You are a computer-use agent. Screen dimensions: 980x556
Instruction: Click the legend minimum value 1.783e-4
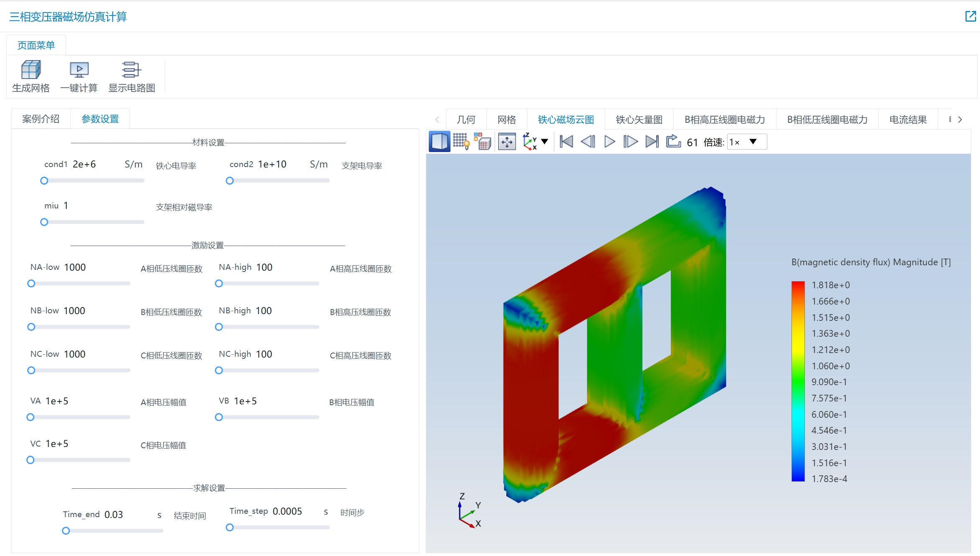(x=829, y=479)
